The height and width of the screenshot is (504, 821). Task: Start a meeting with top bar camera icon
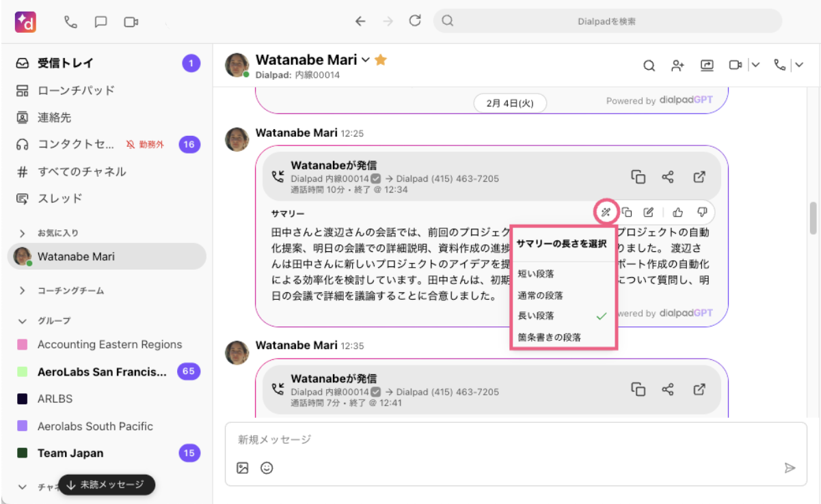click(x=131, y=22)
